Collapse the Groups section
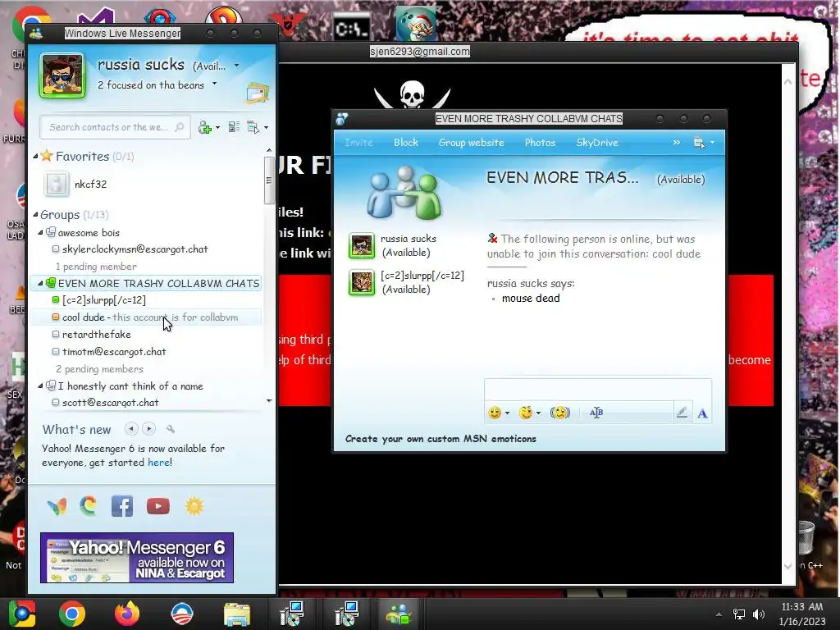 click(x=35, y=214)
